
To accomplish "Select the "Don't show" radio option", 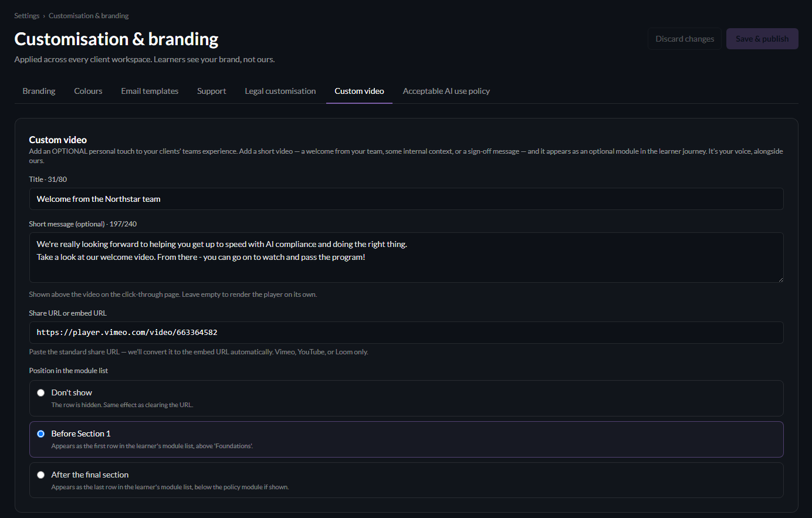I will (41, 392).
